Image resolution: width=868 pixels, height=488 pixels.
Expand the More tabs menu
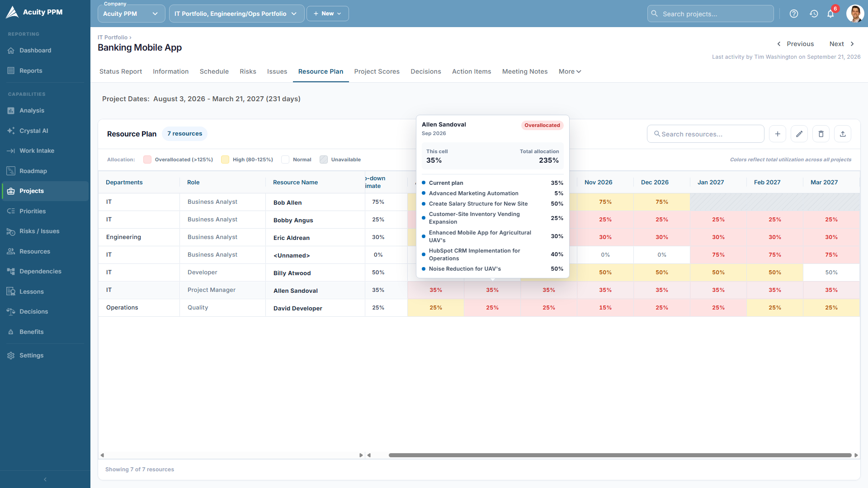point(570,71)
